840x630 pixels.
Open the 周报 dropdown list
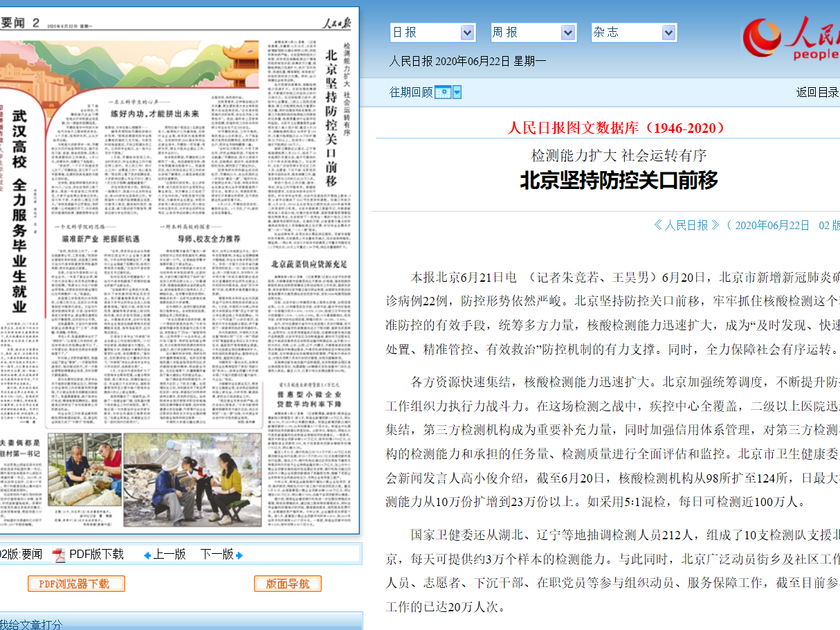click(x=533, y=33)
